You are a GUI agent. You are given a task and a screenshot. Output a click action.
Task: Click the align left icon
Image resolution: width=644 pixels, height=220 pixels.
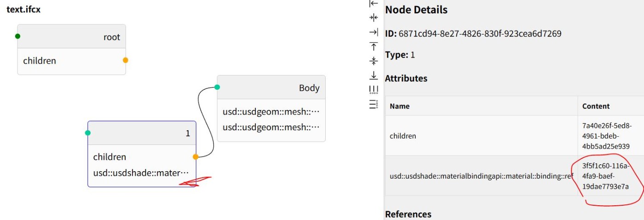click(374, 4)
